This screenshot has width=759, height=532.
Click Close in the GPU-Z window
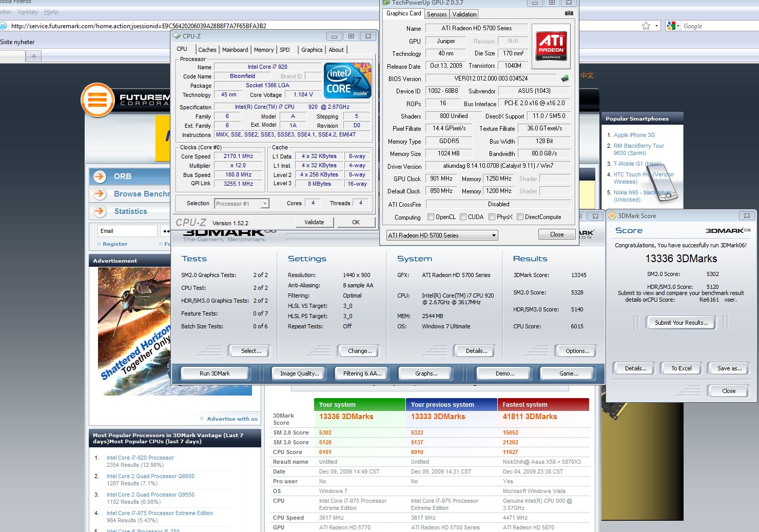pos(557,234)
